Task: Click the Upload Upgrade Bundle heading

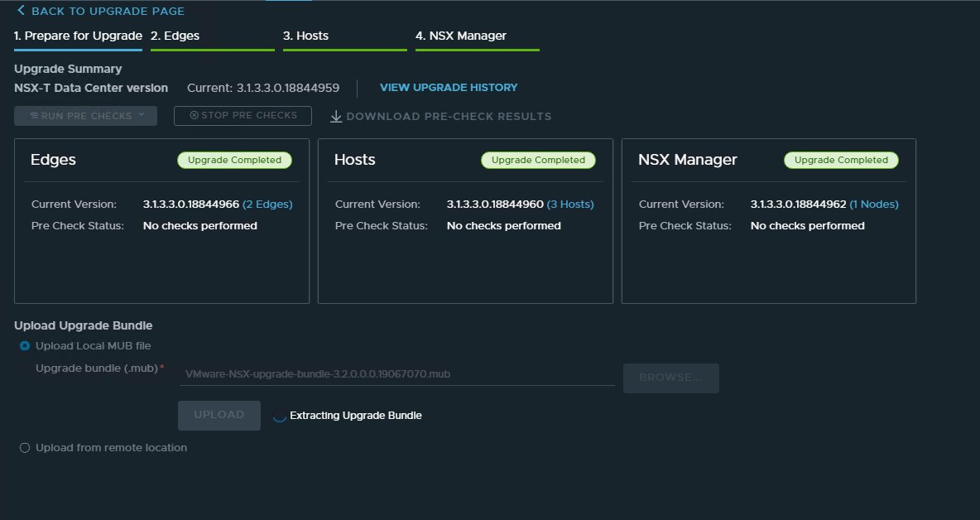Action: [x=83, y=325]
